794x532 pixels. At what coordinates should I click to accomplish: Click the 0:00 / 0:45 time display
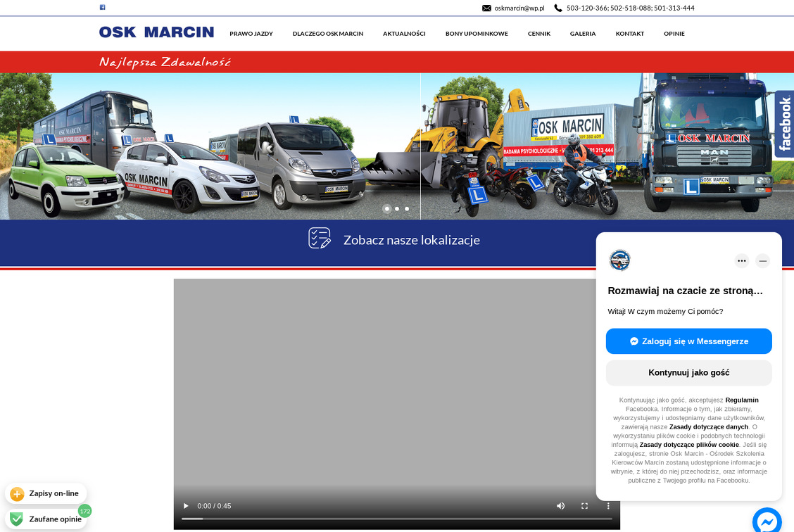214,506
